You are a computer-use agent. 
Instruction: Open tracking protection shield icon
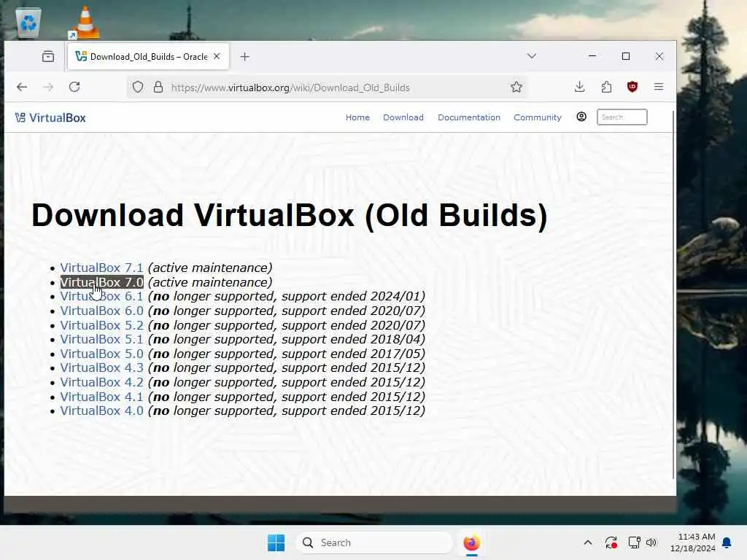click(138, 87)
